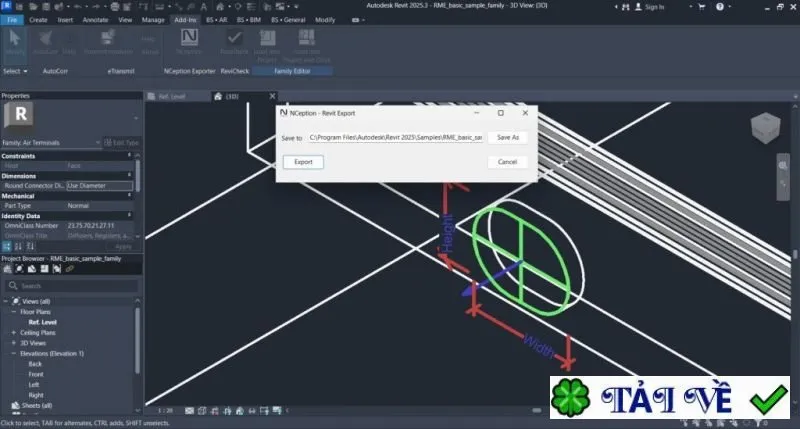Image resolution: width=800 pixels, height=429 pixels.
Task: Click Cancel in NCeption Revit Export dialog
Action: (x=507, y=162)
